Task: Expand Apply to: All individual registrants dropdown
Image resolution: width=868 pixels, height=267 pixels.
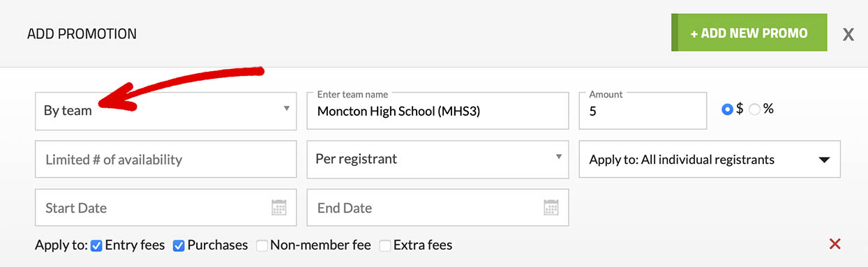Action: coord(710,159)
